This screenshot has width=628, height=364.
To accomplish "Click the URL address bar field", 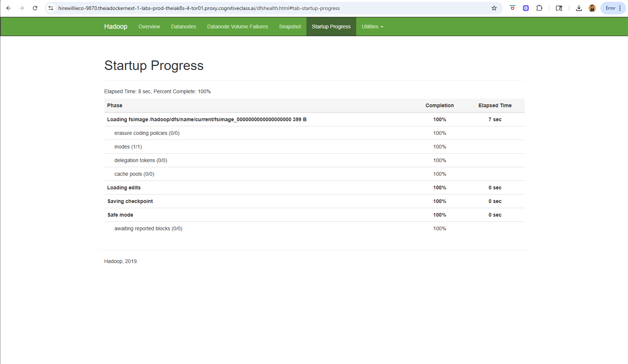I will click(x=258, y=8).
